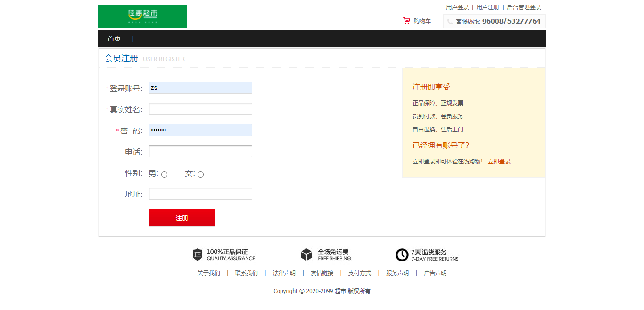Focus the 地址 input field
644x310 pixels.
(200, 194)
